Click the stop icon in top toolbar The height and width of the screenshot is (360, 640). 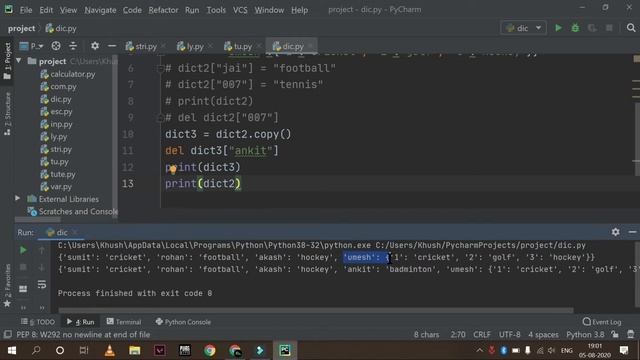[609, 28]
